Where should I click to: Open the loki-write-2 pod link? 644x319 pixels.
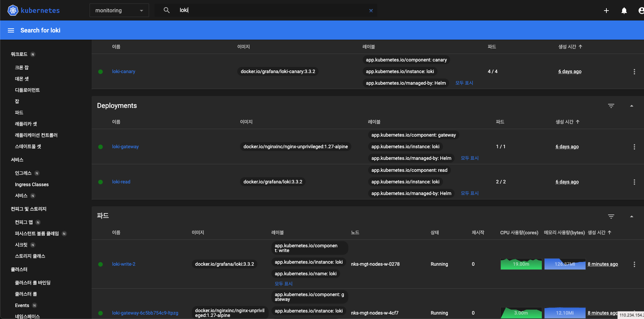tap(123, 264)
